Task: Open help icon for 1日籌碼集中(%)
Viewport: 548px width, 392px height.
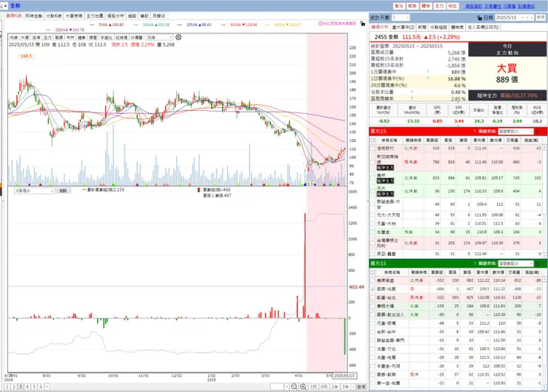Action: [428, 78]
